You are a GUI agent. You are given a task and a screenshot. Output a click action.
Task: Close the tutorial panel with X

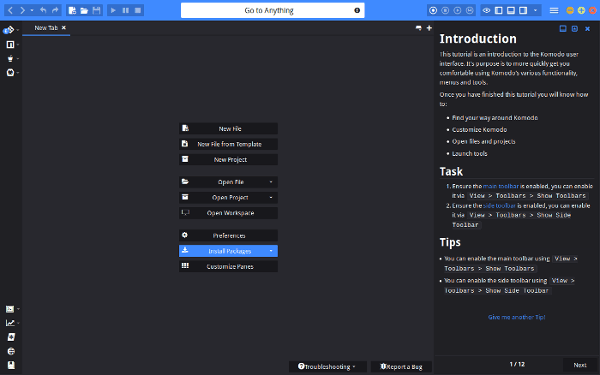pyautogui.click(x=587, y=29)
